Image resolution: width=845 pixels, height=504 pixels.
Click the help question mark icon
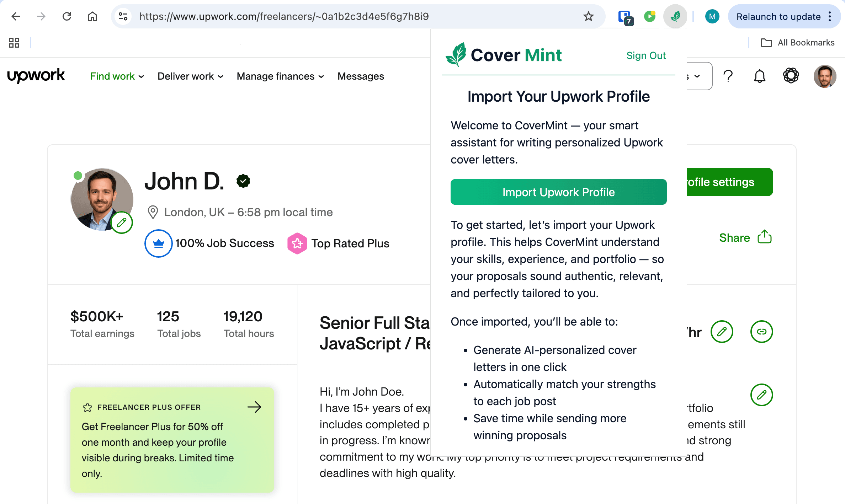click(728, 76)
